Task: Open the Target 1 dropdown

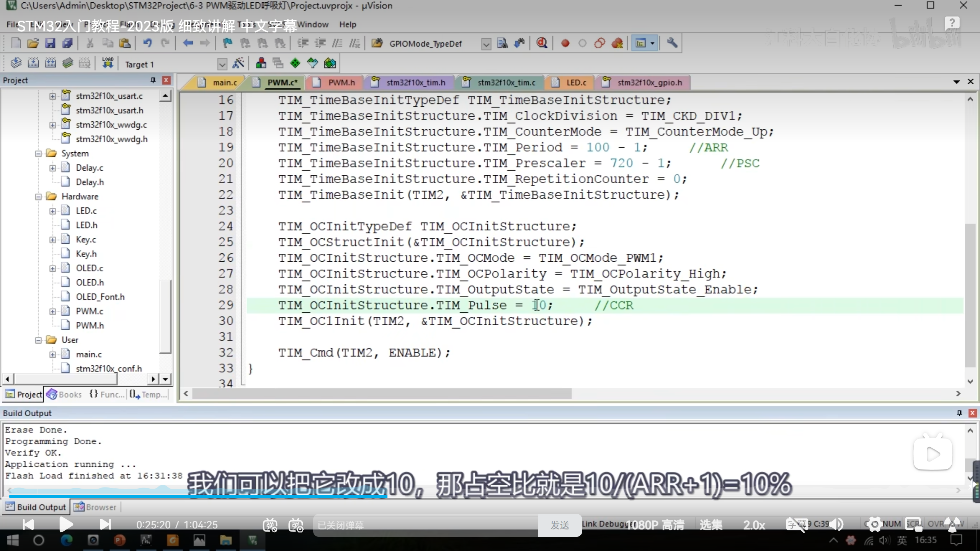Action: click(x=222, y=64)
